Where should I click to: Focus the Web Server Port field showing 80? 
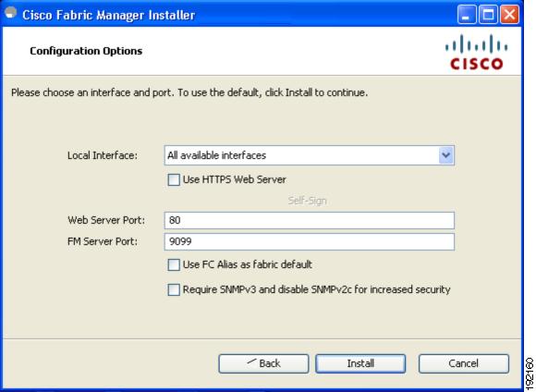pyautogui.click(x=309, y=220)
